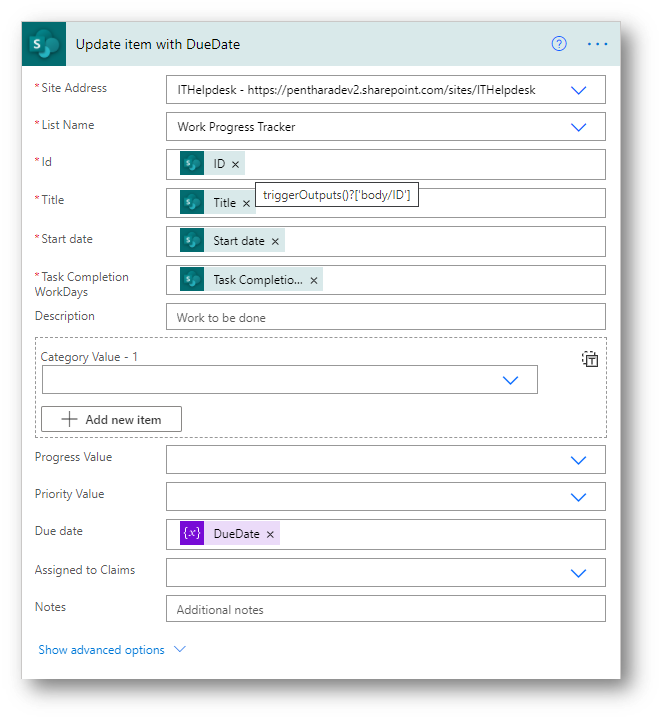Click the triggerOutputs expression tooltip
The image size is (663, 721).
coord(337,195)
